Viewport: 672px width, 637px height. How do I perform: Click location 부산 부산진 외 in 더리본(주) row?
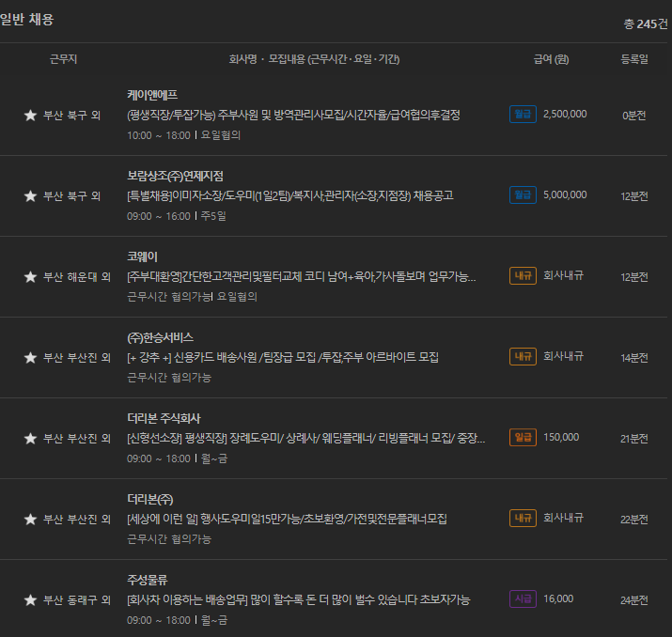[x=77, y=520]
